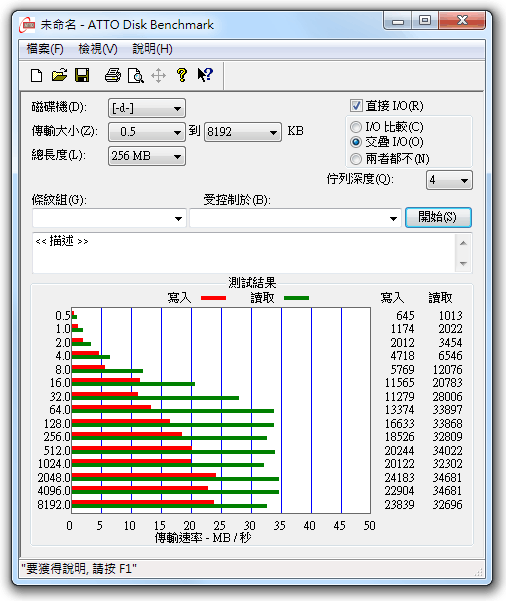Viewport: 506px width, 601px height.
Task: Click the New file icon
Action: click(x=36, y=75)
